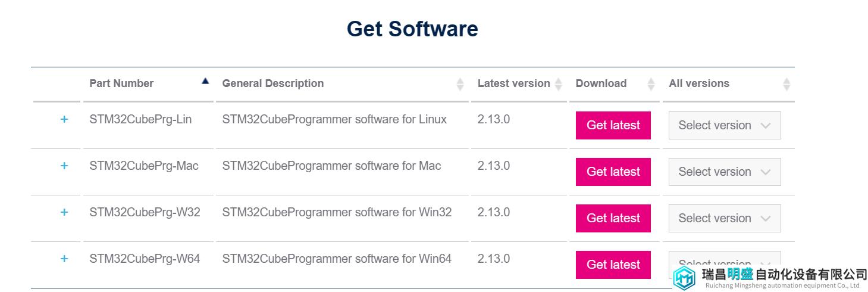The height and width of the screenshot is (292, 868).
Task: Open Select version dropdown for Mac
Action: 725,172
